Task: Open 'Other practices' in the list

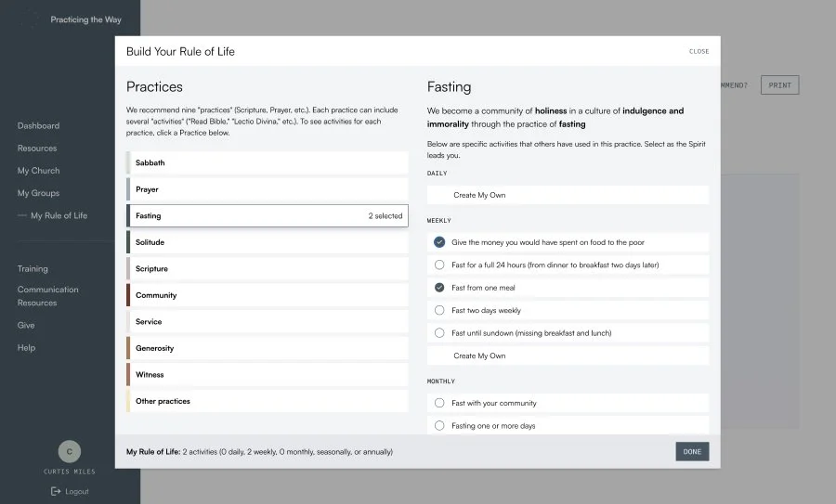Action: 268,401
